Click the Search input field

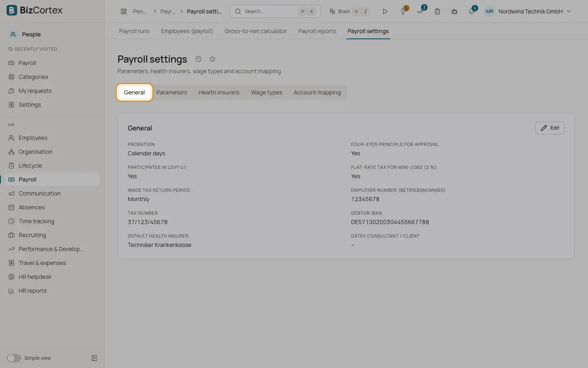coord(275,11)
